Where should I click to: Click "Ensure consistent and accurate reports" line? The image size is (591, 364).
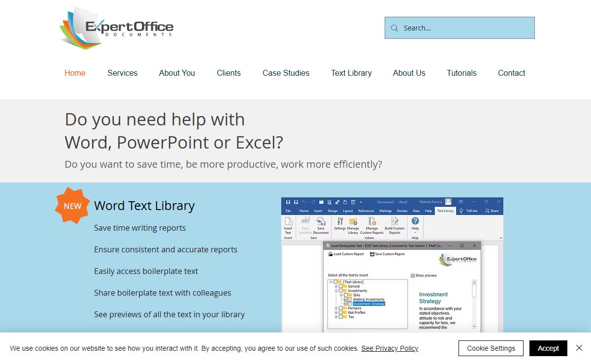[165, 249]
